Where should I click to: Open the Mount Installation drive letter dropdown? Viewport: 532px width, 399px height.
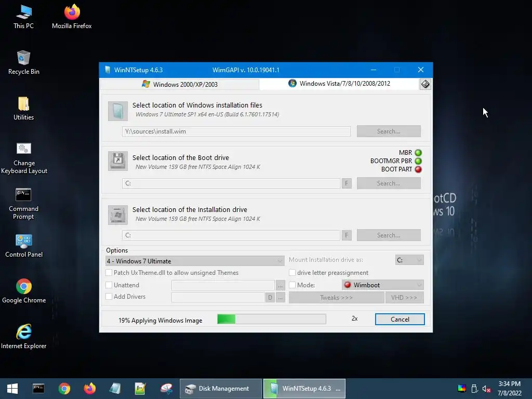click(x=409, y=260)
